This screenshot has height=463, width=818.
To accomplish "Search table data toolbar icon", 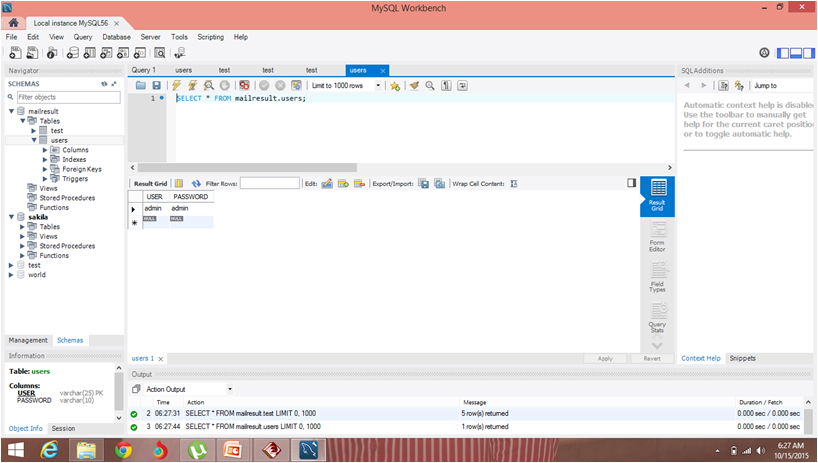I will (x=160, y=53).
